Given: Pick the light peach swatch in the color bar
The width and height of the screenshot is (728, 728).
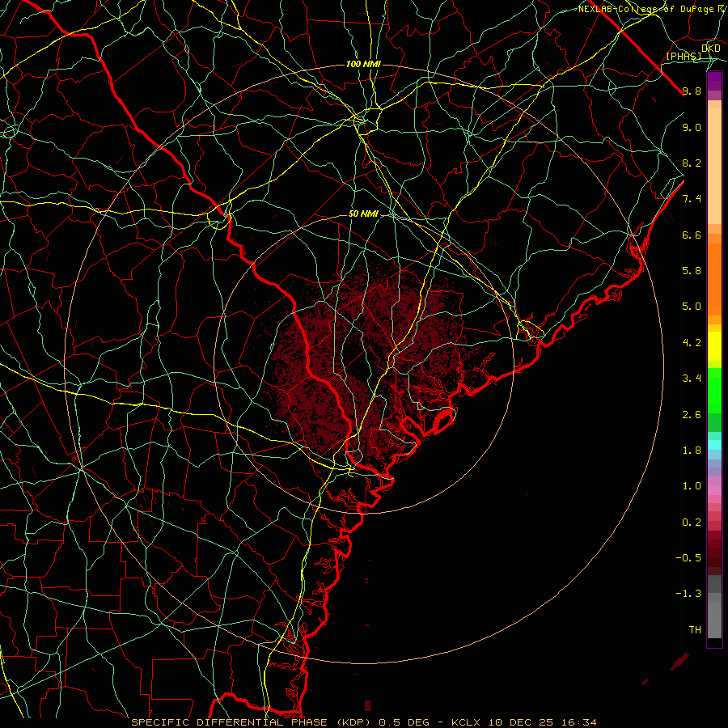Looking at the screenshot, I should pyautogui.click(x=714, y=166).
